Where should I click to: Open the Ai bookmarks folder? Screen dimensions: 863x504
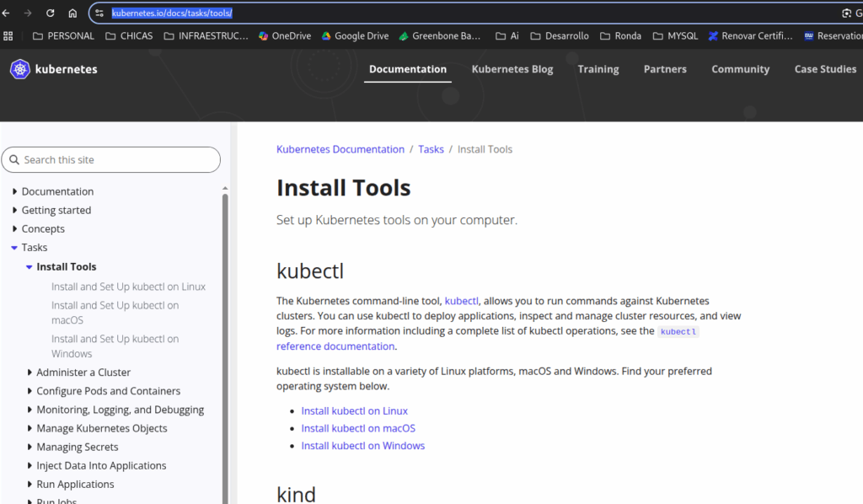pyautogui.click(x=507, y=35)
